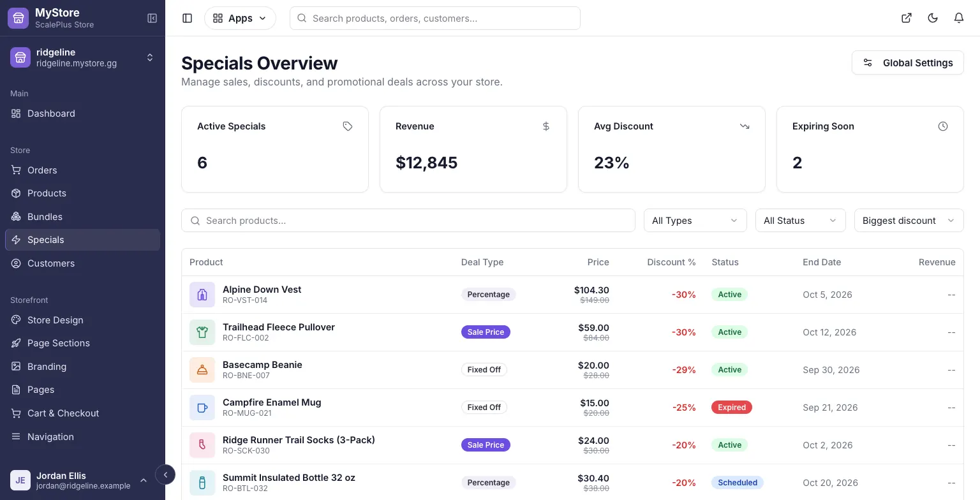The image size is (980, 500).
Task: Open the Biggest discount sort dropdown
Action: [x=909, y=221]
